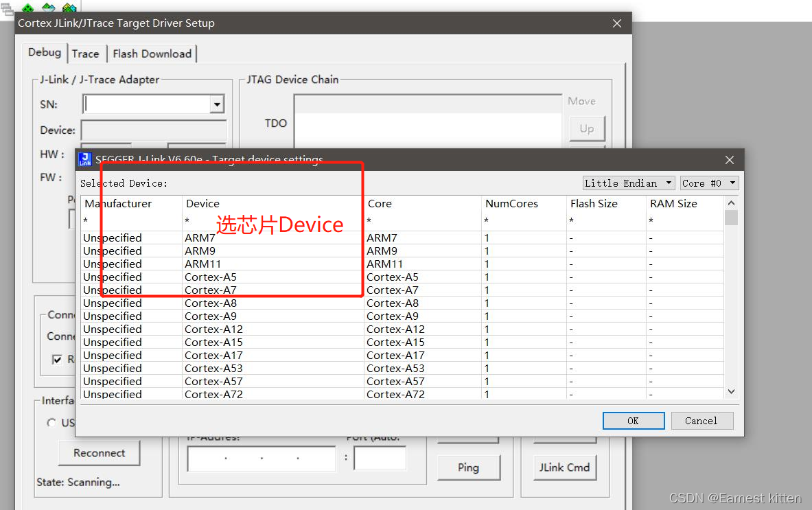Click the TDO device chain list box

pyautogui.click(x=428, y=122)
